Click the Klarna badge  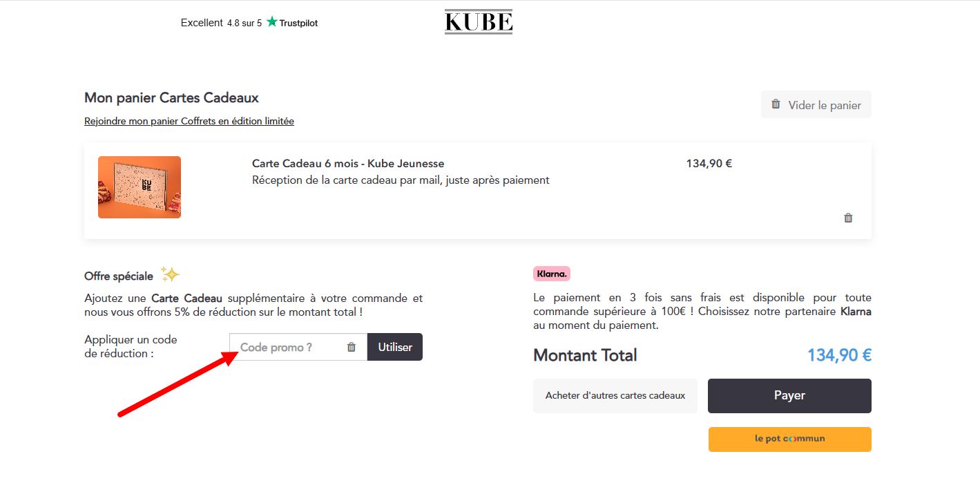pos(552,274)
